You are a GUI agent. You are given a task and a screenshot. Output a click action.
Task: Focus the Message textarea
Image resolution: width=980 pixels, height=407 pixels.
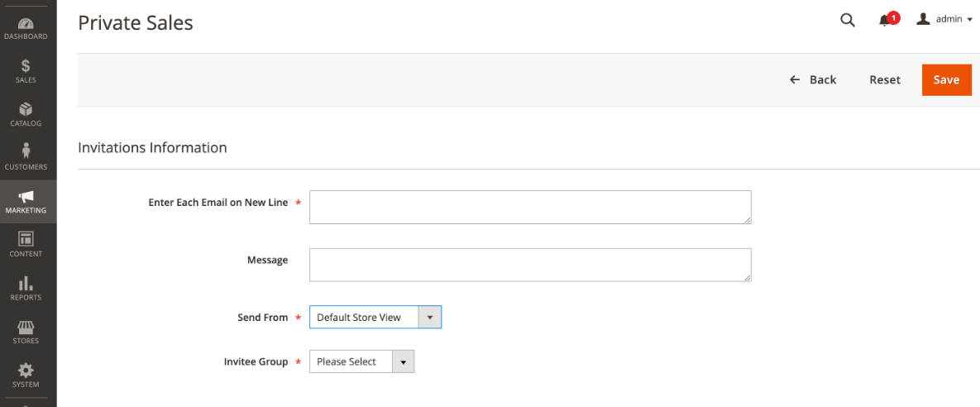point(530,265)
